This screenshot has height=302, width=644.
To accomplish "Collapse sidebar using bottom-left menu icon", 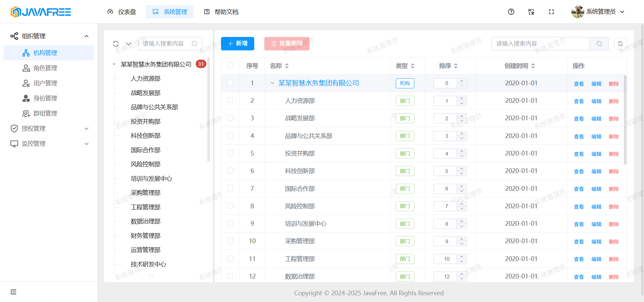I will point(13,292).
